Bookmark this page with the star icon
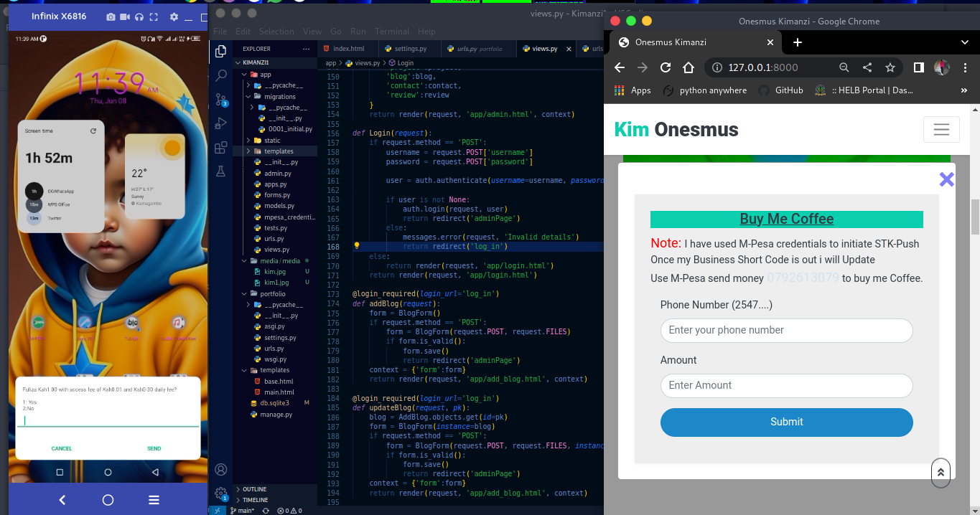The width and height of the screenshot is (980, 515). (x=890, y=67)
